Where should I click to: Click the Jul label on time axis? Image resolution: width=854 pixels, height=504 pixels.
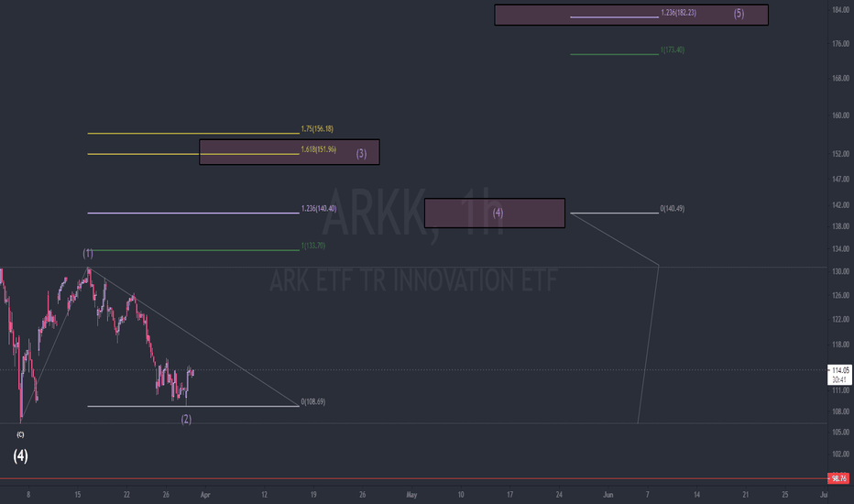[x=824, y=495]
